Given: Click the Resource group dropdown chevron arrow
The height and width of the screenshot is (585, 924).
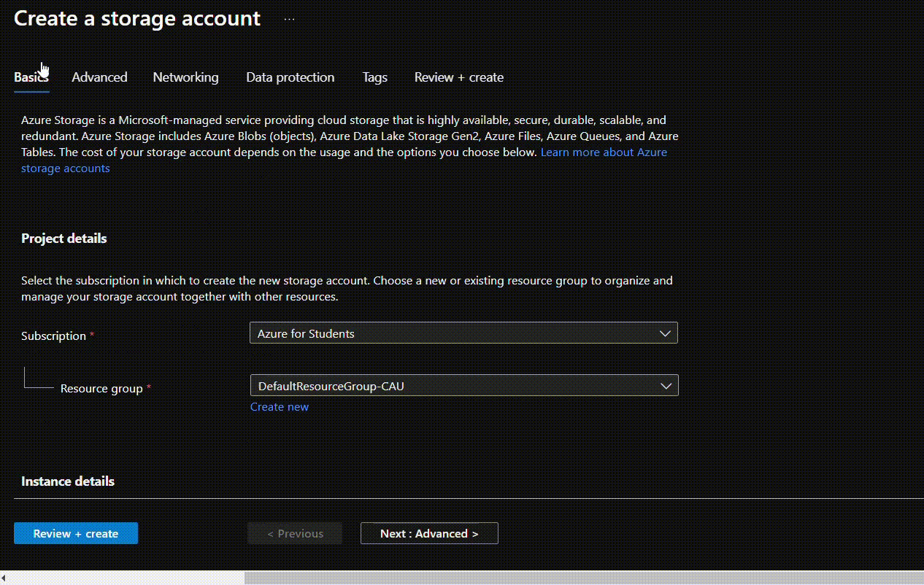Looking at the screenshot, I should (665, 386).
